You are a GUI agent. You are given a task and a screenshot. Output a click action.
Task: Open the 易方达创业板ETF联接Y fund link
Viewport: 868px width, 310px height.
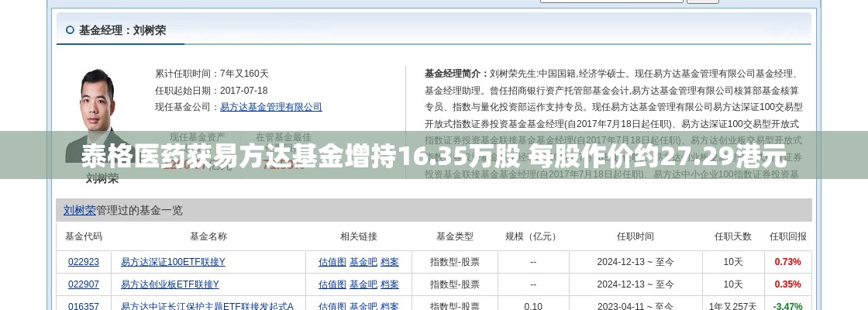click(170, 284)
